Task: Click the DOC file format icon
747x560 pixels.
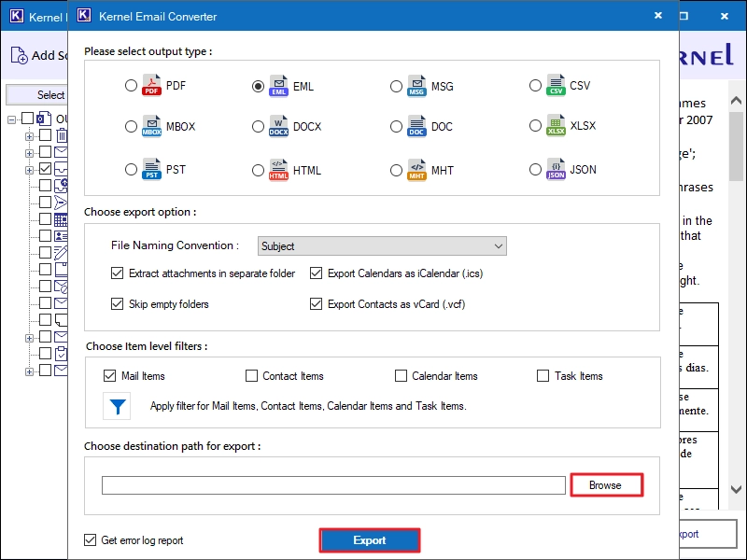Action: tap(416, 126)
